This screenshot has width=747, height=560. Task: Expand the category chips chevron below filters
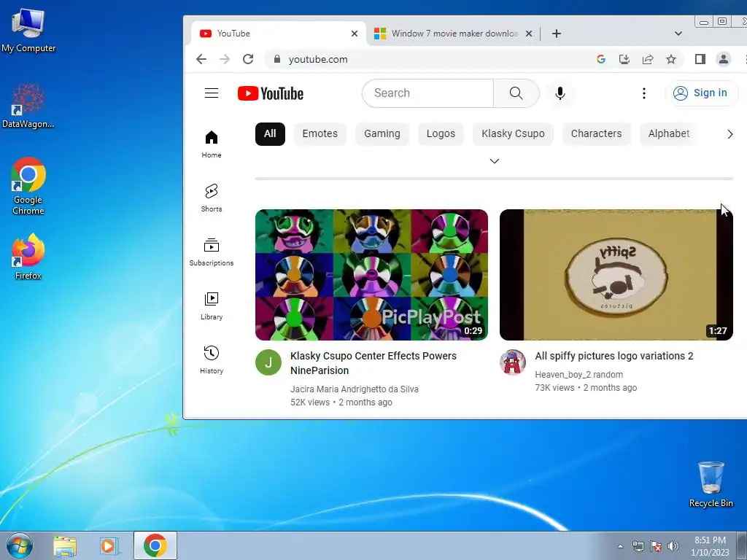tap(495, 161)
